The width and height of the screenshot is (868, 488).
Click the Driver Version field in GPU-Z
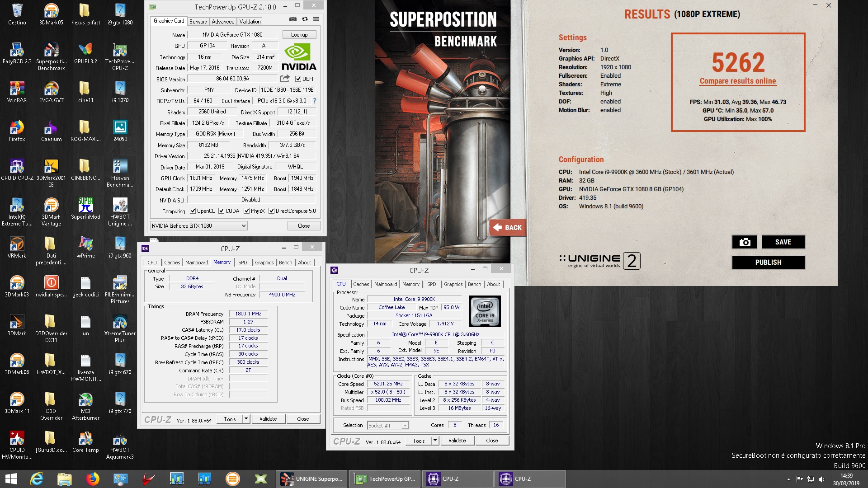(251, 156)
